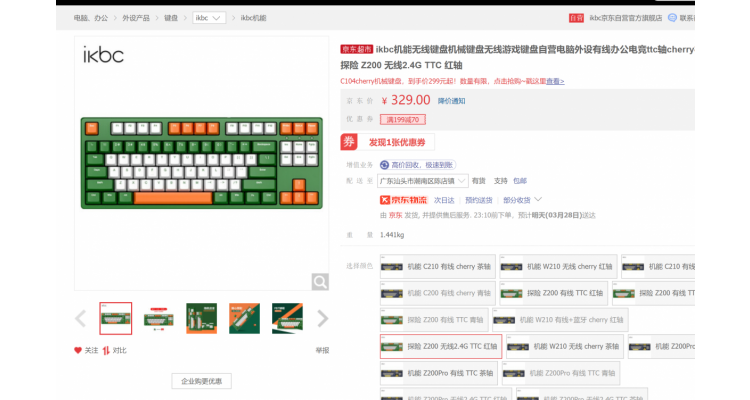Select option 探险 Z200 无线2.4G TTC 红轴
Viewport: 750px width, 400px height.
(441, 346)
